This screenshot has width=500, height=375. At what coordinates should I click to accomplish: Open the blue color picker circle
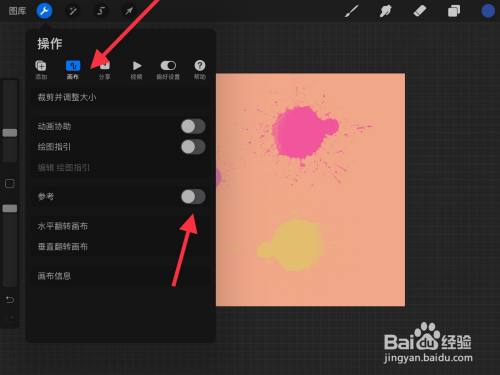pyautogui.click(x=488, y=11)
